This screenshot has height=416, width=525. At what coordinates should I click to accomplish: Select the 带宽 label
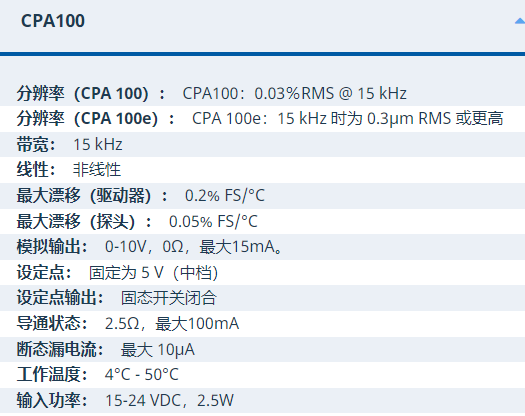pyautogui.click(x=36, y=145)
